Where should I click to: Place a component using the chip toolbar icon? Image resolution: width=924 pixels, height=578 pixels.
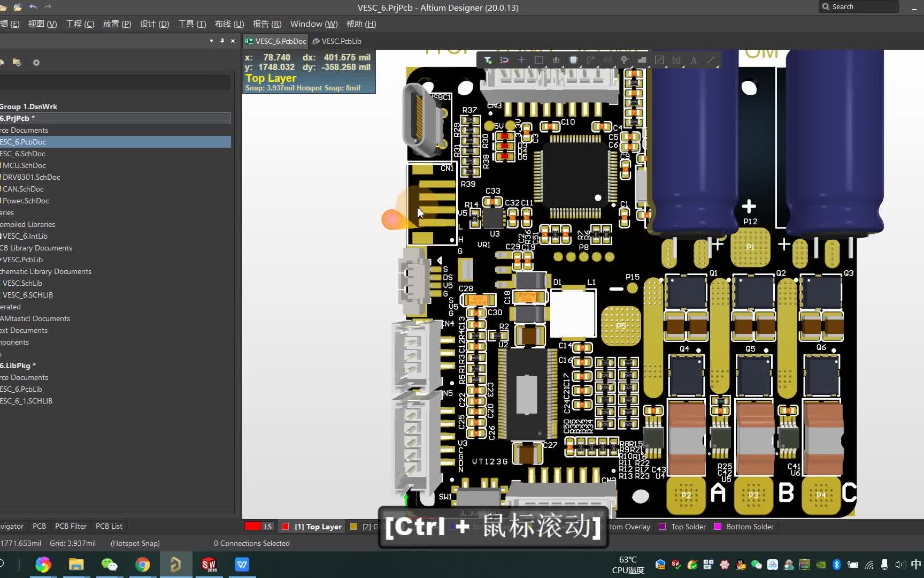tap(574, 60)
